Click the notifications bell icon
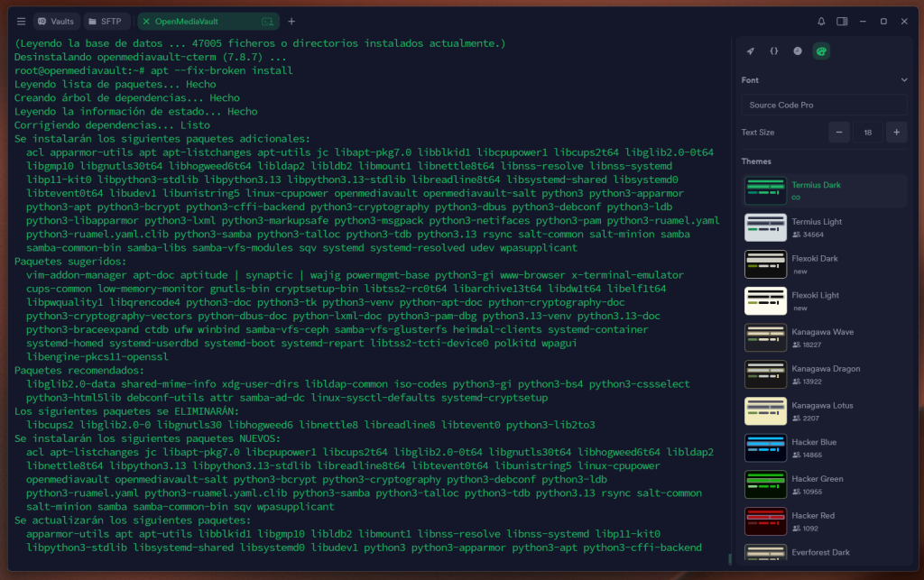 (x=821, y=21)
